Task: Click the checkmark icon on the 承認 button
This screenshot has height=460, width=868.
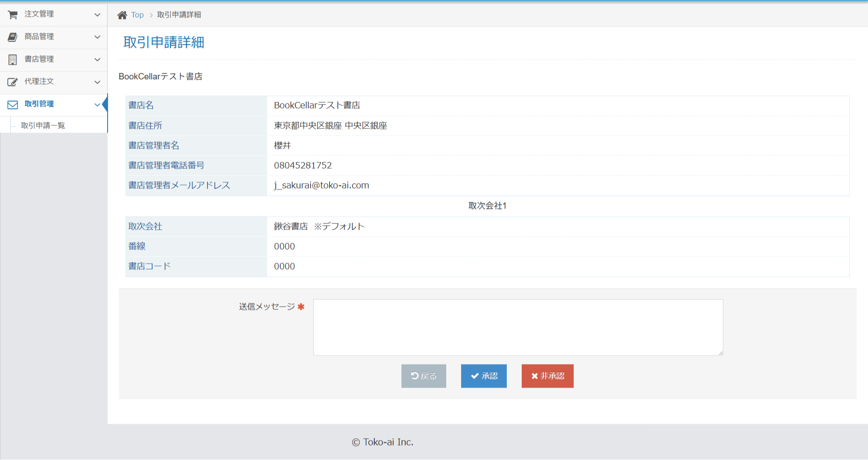Action: 474,375
